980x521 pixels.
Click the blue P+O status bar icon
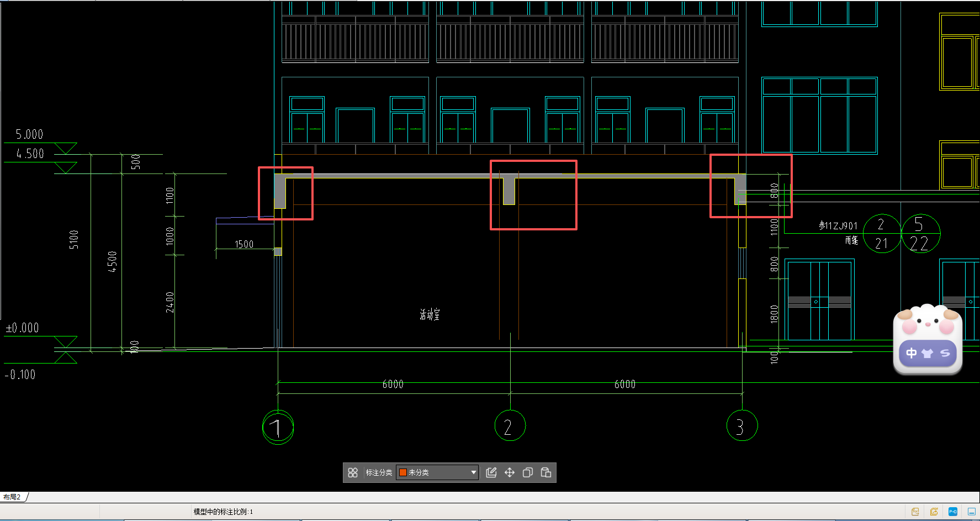tap(953, 512)
